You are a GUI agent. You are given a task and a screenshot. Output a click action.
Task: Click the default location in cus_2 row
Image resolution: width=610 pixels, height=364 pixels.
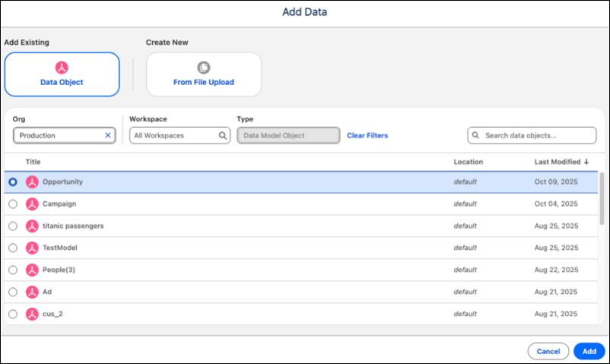point(465,314)
